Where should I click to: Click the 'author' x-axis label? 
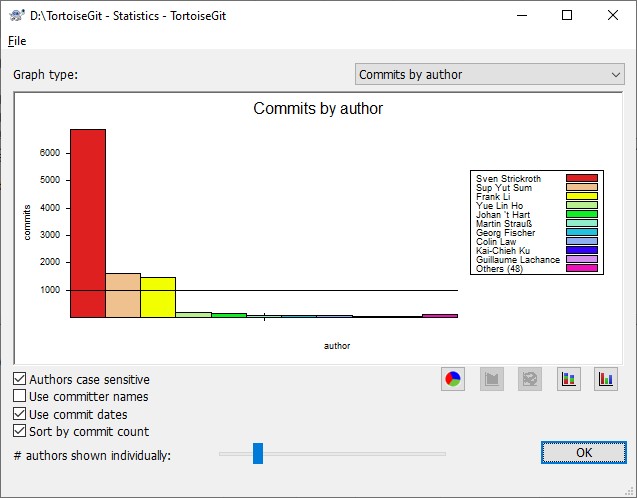[337, 346]
